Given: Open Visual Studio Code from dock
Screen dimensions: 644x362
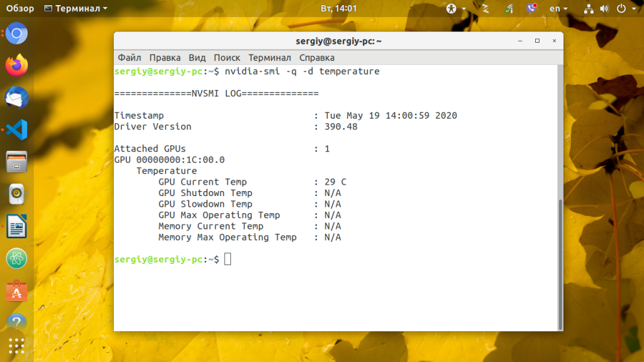Looking at the screenshot, I should pyautogui.click(x=16, y=129).
